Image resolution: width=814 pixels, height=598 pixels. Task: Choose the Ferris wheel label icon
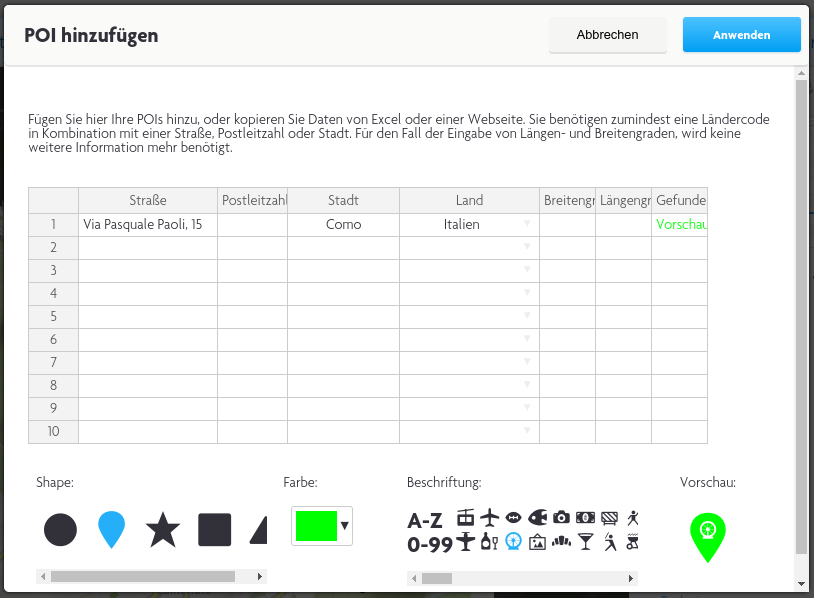[x=513, y=542]
